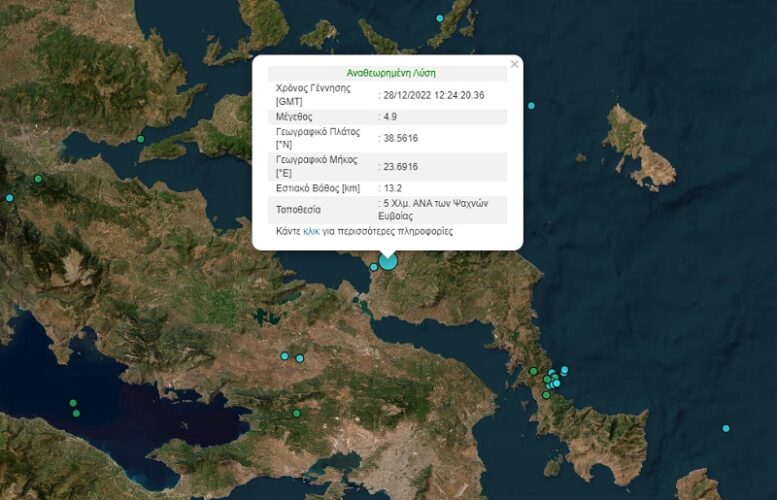The width and height of the screenshot is (777, 500).
Task: Click the 'Χρόνος Γέννησης [GMT]' label
Action: (313, 95)
